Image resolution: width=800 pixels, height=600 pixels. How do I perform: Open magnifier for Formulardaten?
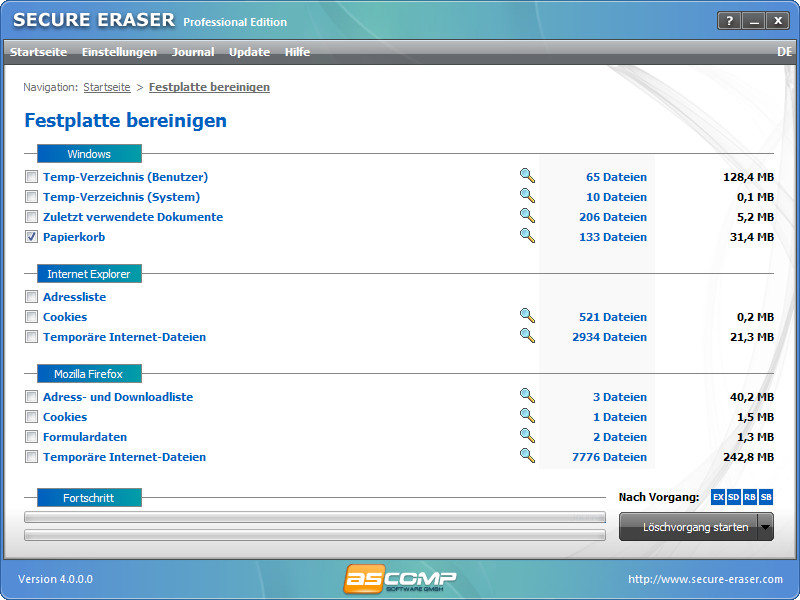pos(528,436)
